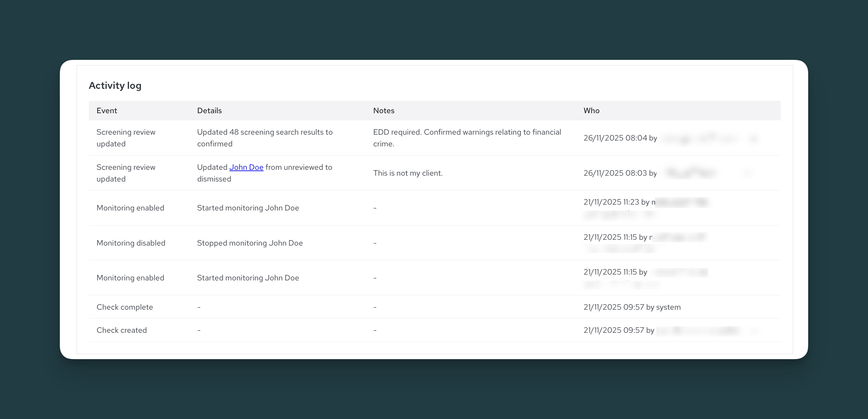Select the Who column header

pos(591,111)
